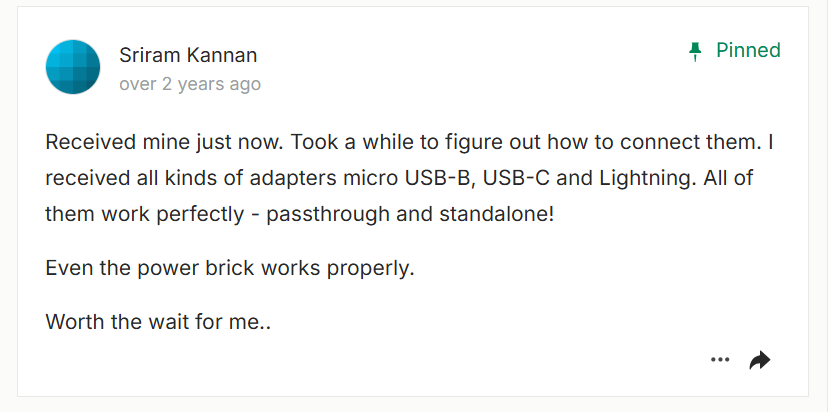This screenshot has height=412, width=829.
Task: Click the green pin icon
Action: (x=696, y=52)
